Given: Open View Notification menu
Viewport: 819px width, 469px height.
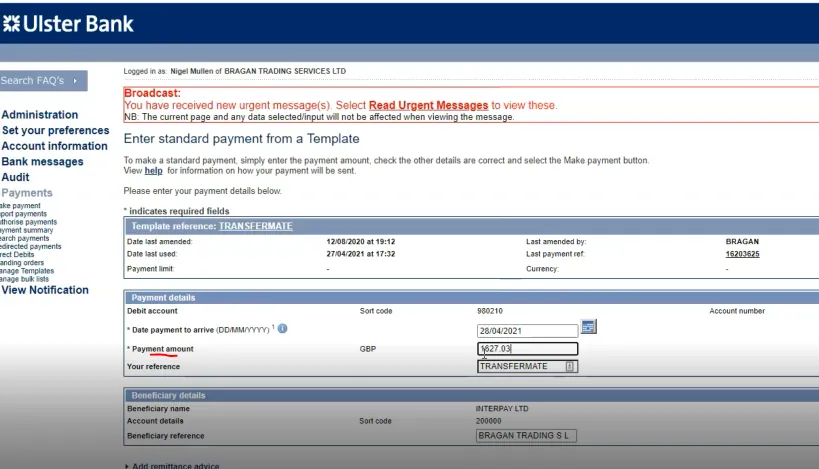Looking at the screenshot, I should pos(45,290).
